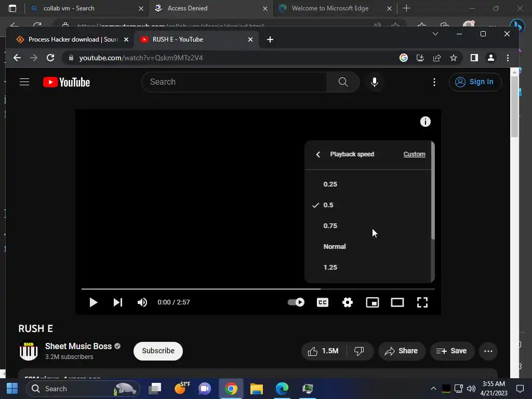The image size is (532, 399).
Task: Play the RUSH E video
Action: 94,302
